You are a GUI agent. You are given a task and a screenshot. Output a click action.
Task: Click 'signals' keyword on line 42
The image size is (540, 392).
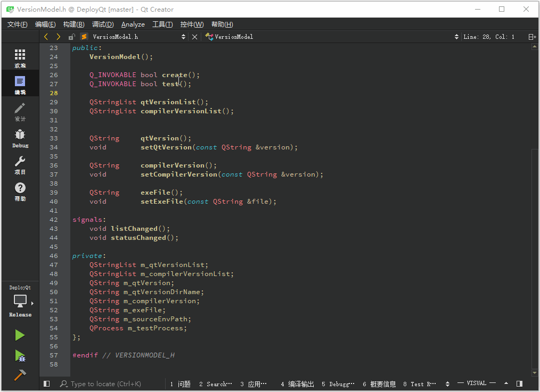click(x=87, y=220)
